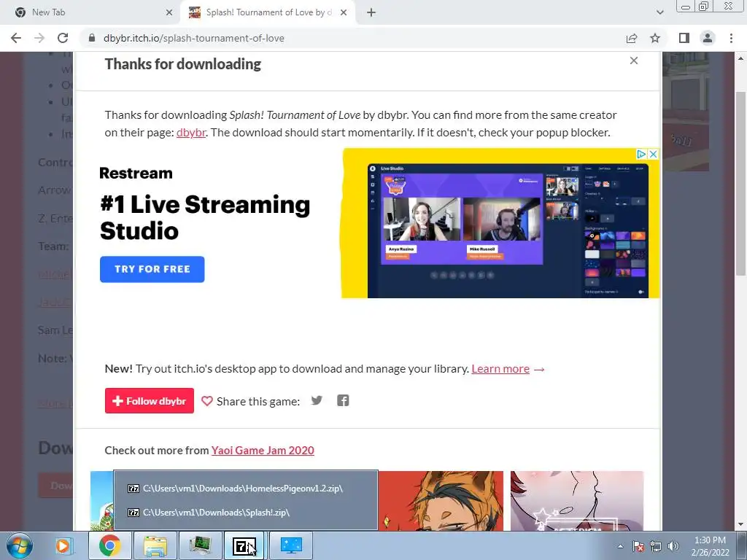Click the network tray icon
Image resolution: width=747 pixels, height=560 pixels.
656,546
